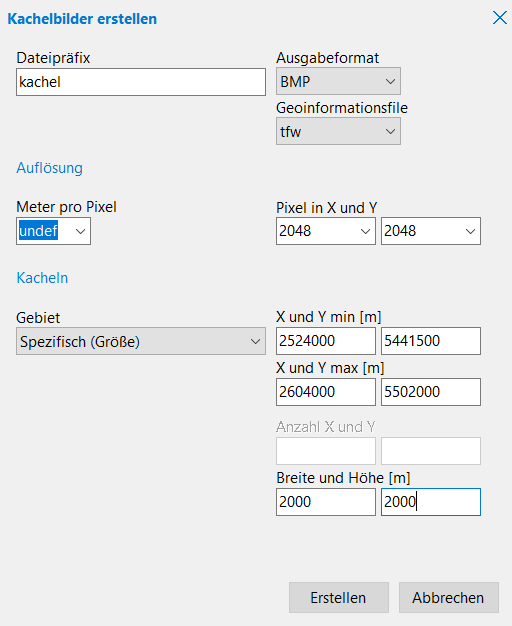This screenshot has height=626, width=512.
Task: Open the Geoinformationsfile tfw dropdown
Action: pyautogui.click(x=338, y=131)
